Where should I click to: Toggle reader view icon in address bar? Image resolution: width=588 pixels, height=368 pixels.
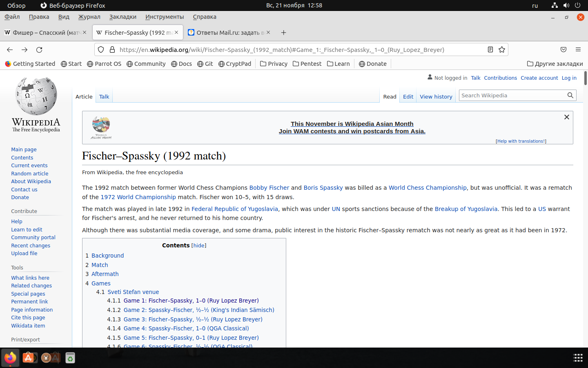pos(490,49)
